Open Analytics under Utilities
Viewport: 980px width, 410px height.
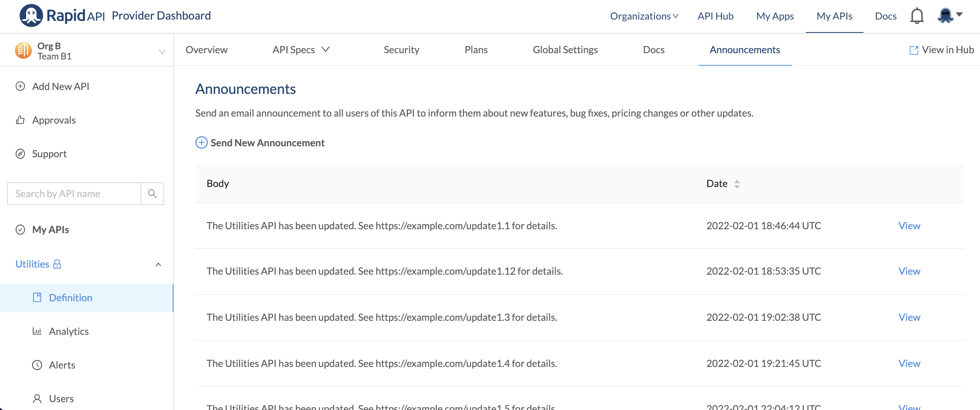click(x=69, y=331)
